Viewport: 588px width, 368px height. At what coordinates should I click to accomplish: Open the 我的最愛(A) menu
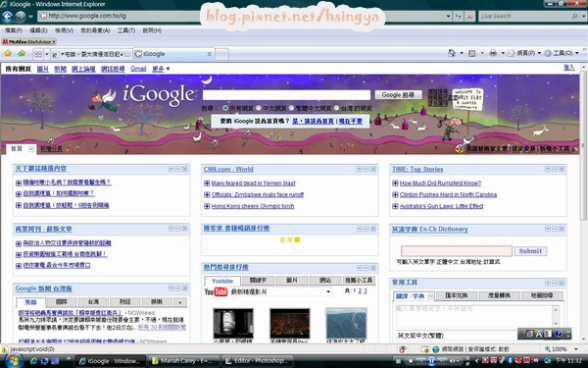pyautogui.click(x=95, y=30)
